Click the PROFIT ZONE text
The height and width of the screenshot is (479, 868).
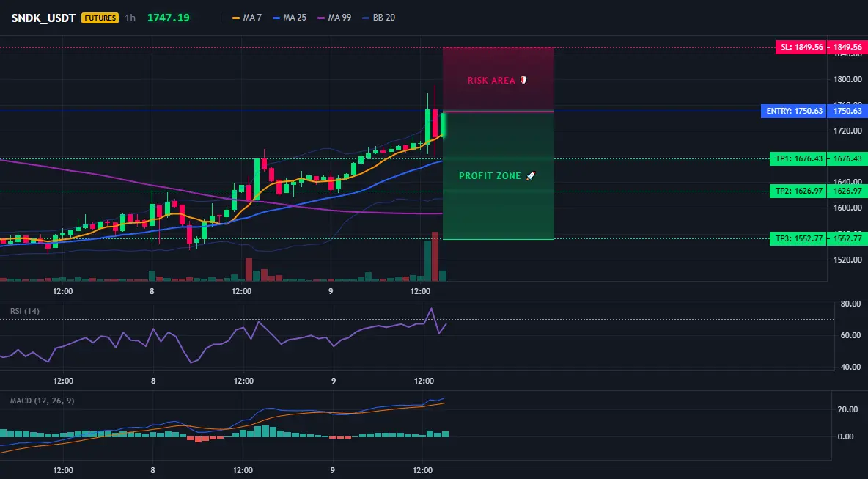490,176
